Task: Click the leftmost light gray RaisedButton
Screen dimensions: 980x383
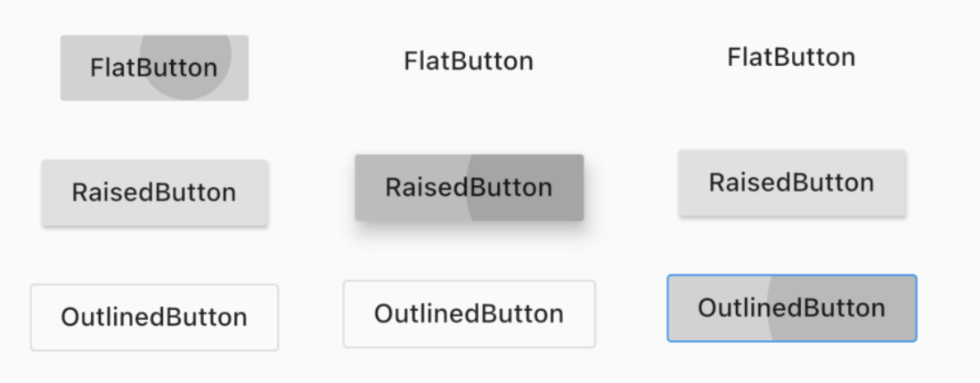Action: point(154,192)
